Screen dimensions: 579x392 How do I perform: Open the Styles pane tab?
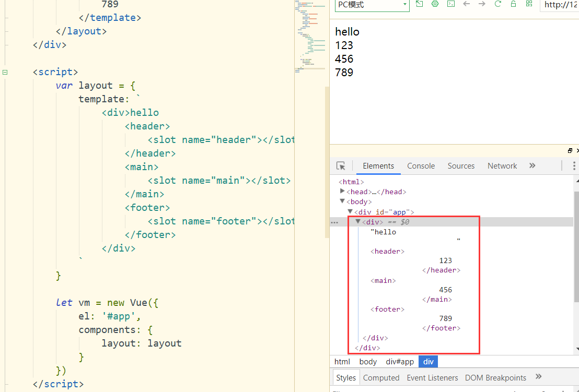(346, 378)
